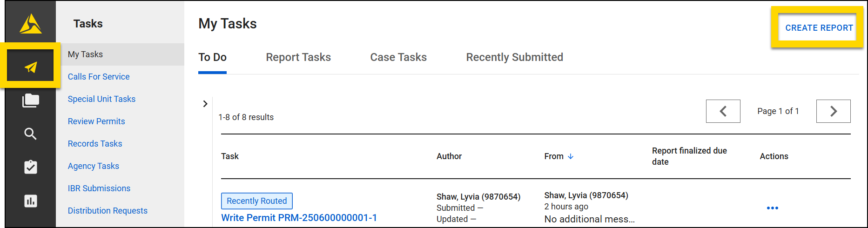Open Special Unit Tasks link
The width and height of the screenshot is (868, 228).
[101, 99]
